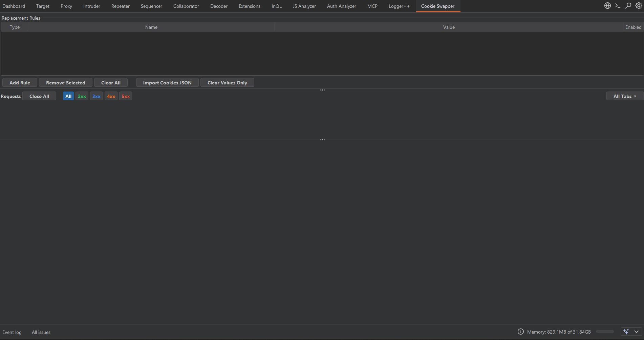Sort rules by the Name column header

pyautogui.click(x=151, y=27)
